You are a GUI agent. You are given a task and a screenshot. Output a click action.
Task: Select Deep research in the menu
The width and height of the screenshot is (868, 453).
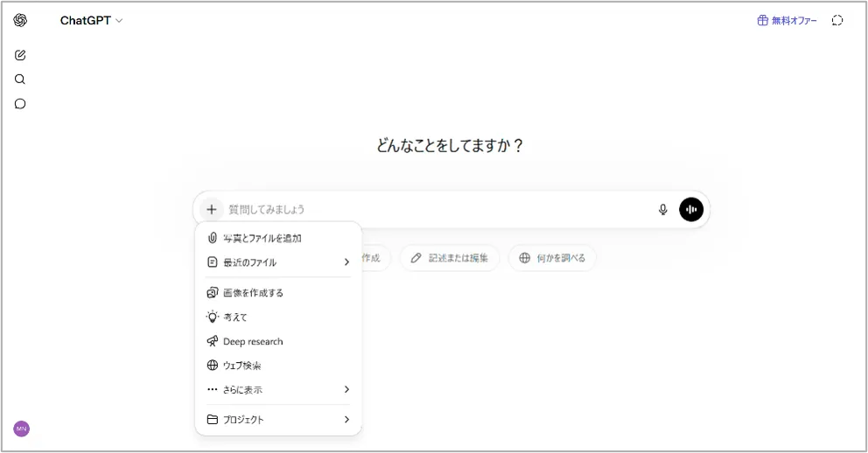click(x=278, y=341)
